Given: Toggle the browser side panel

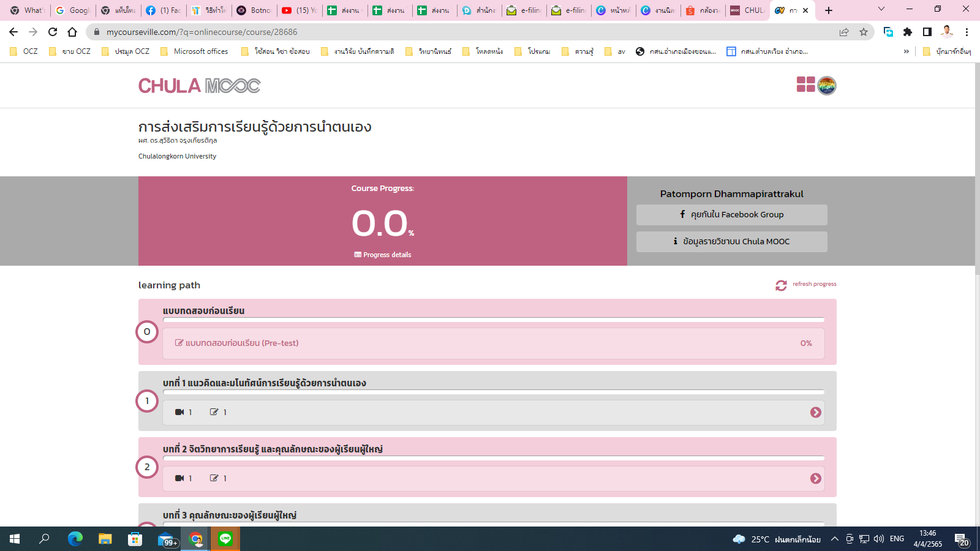Looking at the screenshot, I should click(927, 32).
